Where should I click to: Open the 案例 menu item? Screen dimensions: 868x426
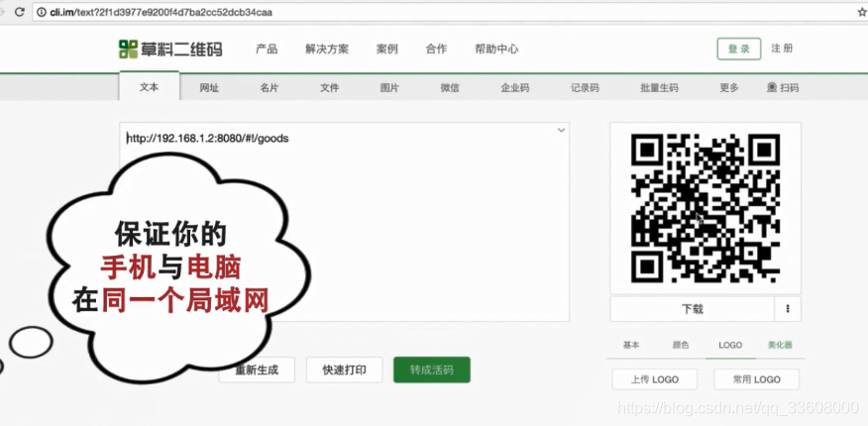[x=387, y=50]
